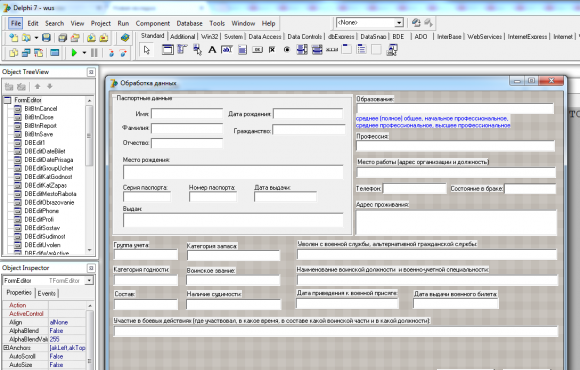Click the scroll-down arrow in Object TreeView
580x370 pixels.
click(89, 250)
